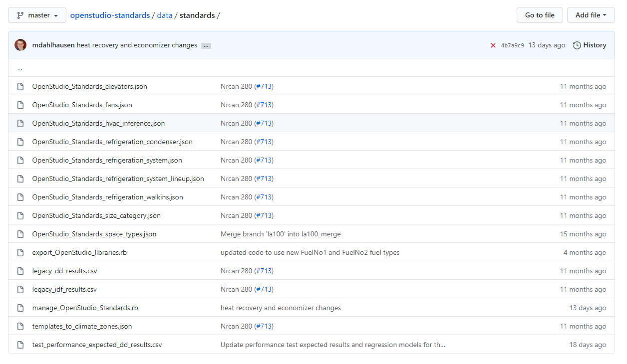
Task: Navigate to the data breadcrumb folder
Action: (x=165, y=15)
